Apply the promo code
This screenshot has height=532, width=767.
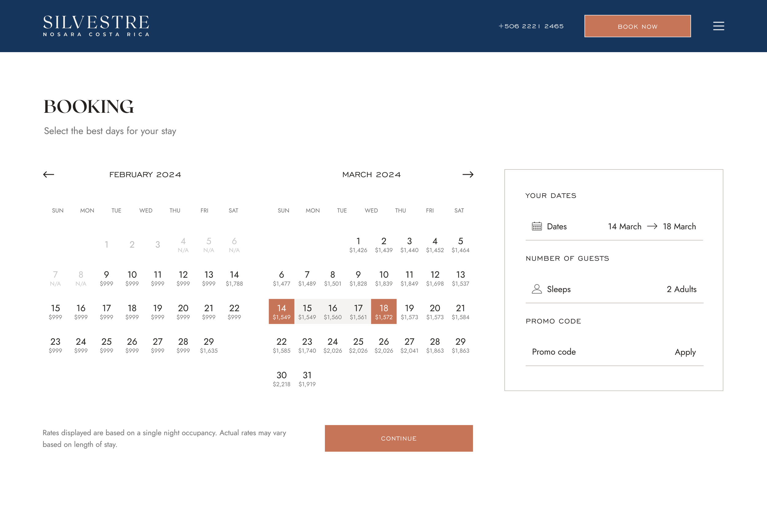(x=685, y=352)
